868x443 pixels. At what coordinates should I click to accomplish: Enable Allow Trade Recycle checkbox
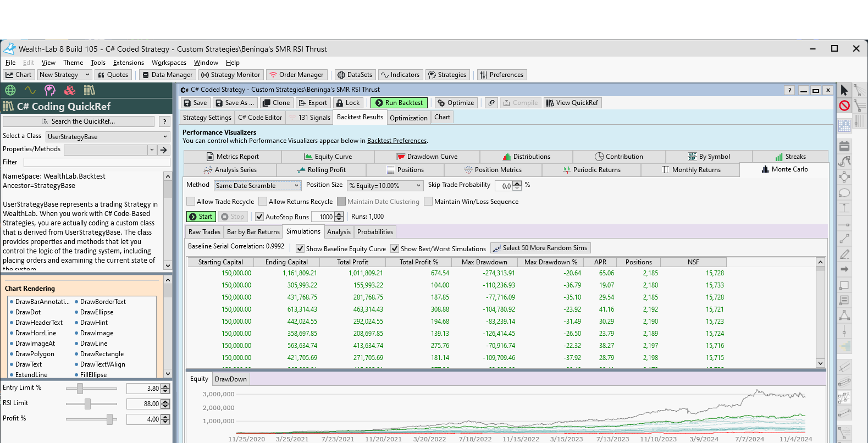click(x=191, y=202)
